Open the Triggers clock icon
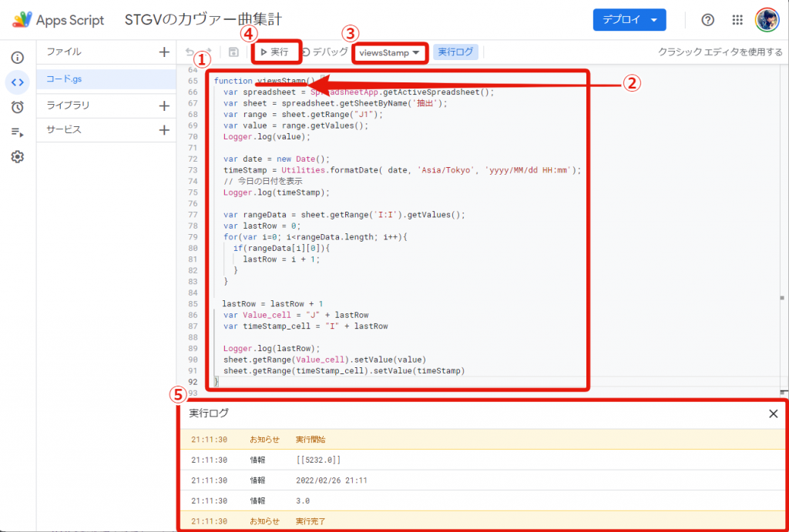Screen dimensions: 789x532 tap(17, 107)
